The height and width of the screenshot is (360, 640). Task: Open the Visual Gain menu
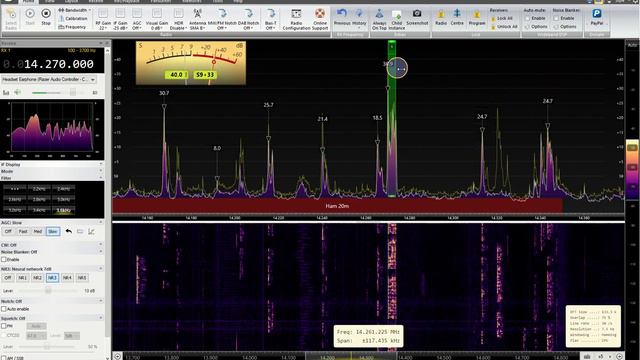point(157,19)
